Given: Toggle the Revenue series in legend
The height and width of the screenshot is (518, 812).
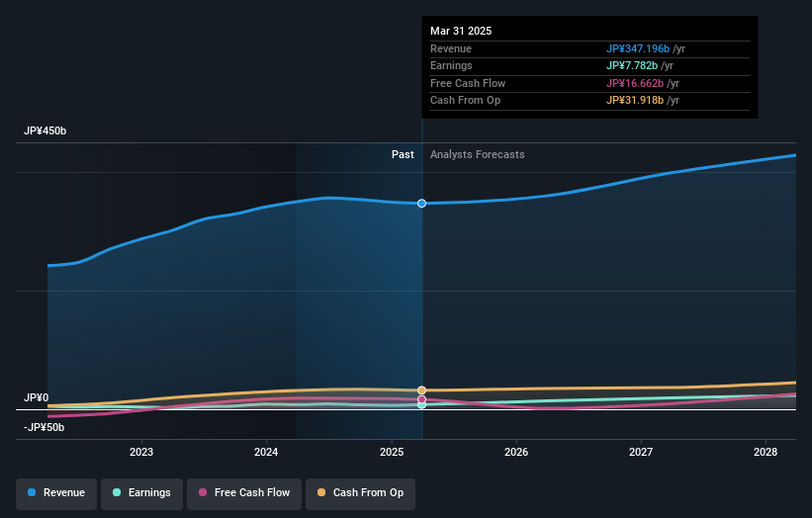Looking at the screenshot, I should (56, 492).
